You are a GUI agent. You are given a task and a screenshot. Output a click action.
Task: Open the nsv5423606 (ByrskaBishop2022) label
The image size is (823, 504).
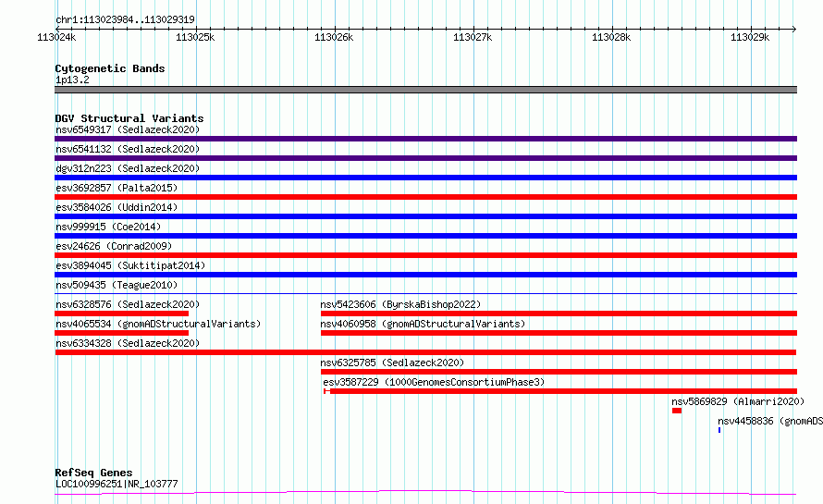pos(400,304)
